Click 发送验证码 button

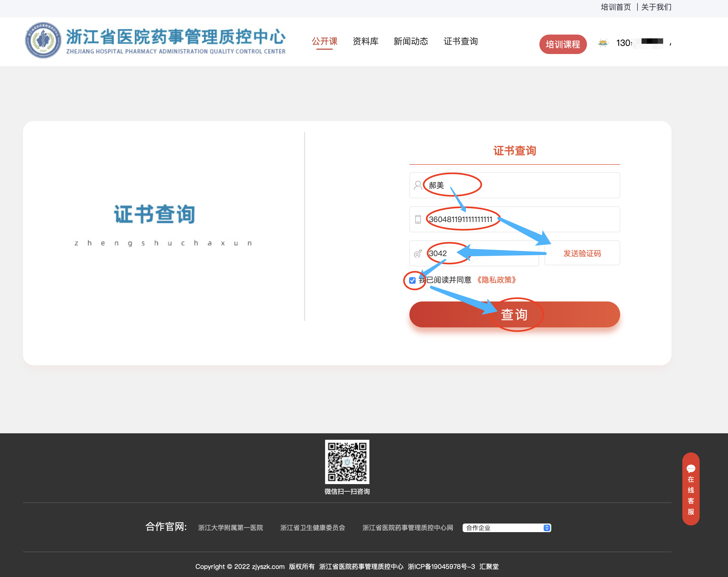coord(582,253)
